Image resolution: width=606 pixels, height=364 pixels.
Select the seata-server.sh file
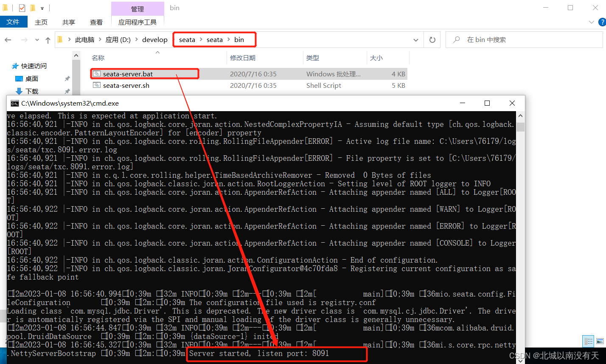click(x=126, y=85)
